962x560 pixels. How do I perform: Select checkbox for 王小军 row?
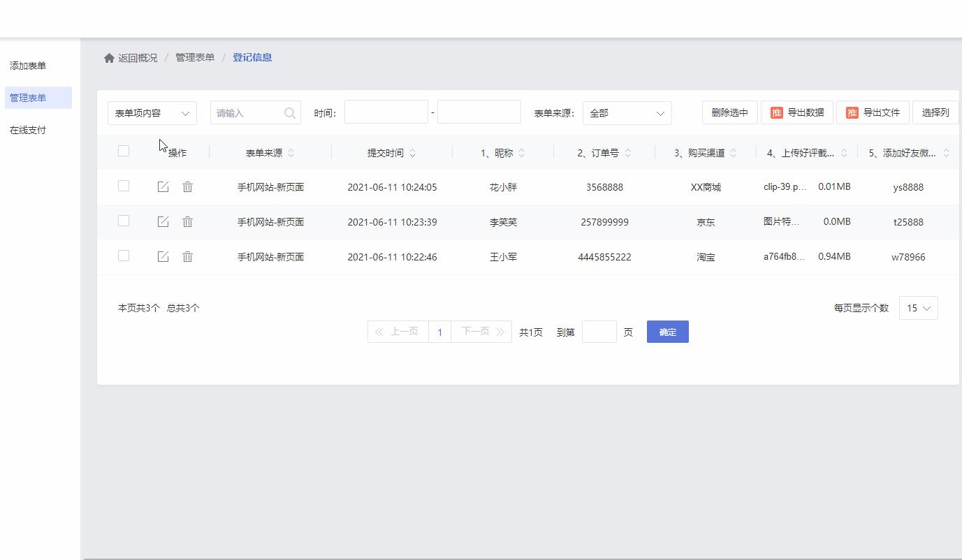coord(124,256)
